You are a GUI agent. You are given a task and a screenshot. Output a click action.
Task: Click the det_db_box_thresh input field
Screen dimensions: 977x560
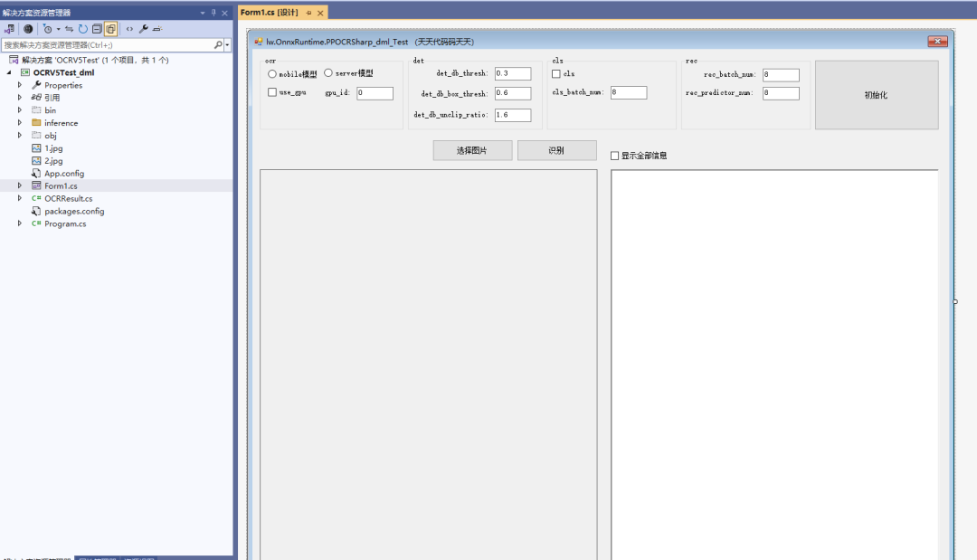513,93
